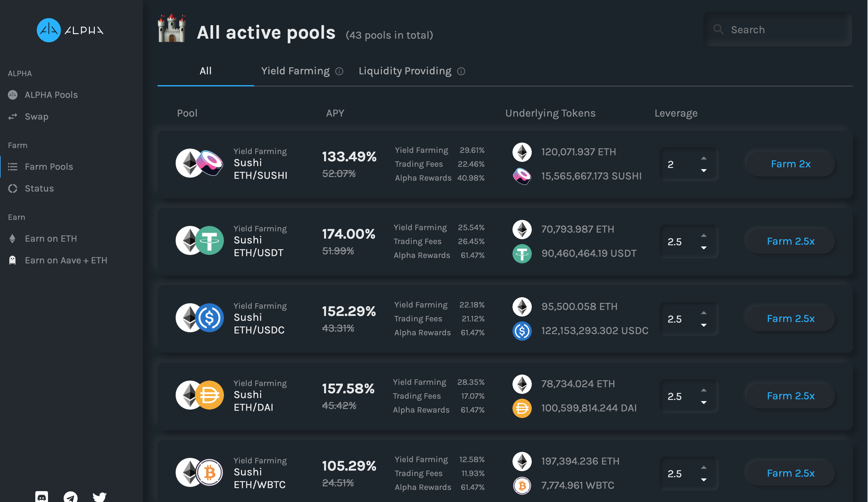The height and width of the screenshot is (502, 868).
Task: Open the Twitter bird icon
Action: 100,497
